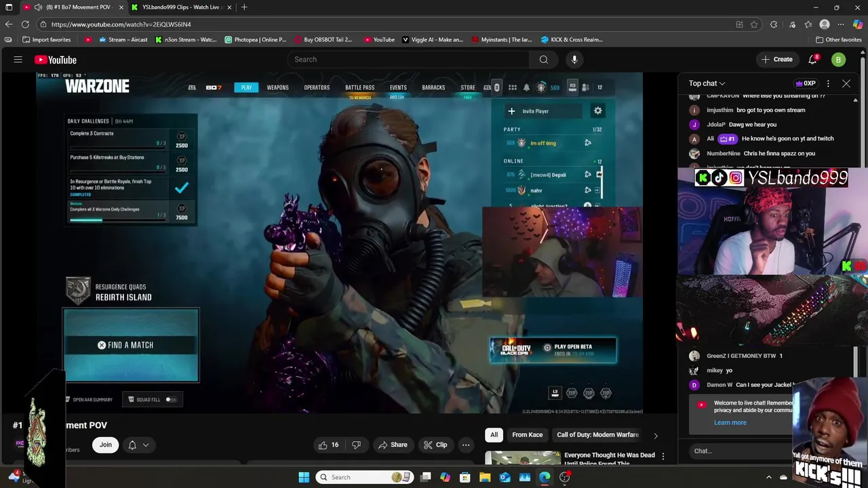Dislike the video with thumbs down
868x488 pixels.
point(356,445)
